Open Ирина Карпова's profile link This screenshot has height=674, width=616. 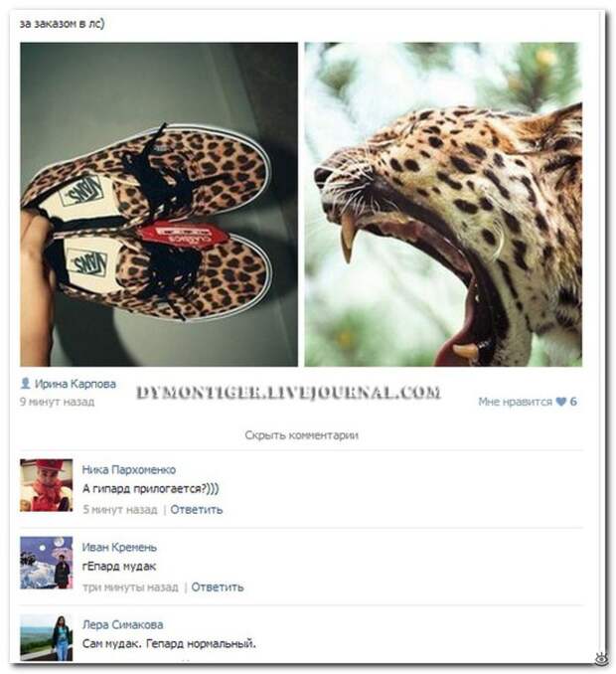[x=76, y=384]
